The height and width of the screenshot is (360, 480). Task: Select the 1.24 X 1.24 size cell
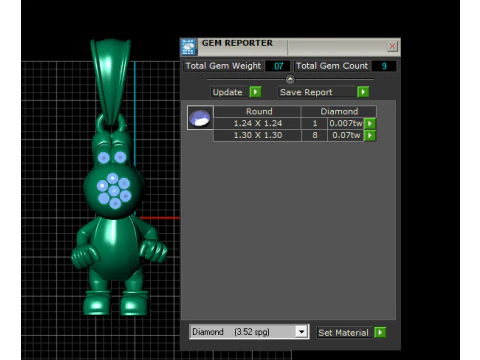258,123
